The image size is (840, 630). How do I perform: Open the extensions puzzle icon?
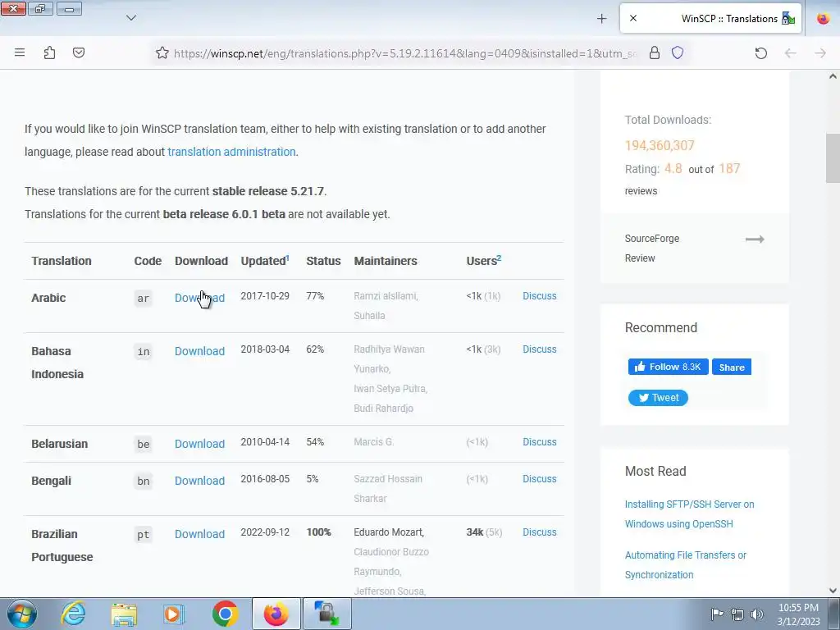[49, 52]
